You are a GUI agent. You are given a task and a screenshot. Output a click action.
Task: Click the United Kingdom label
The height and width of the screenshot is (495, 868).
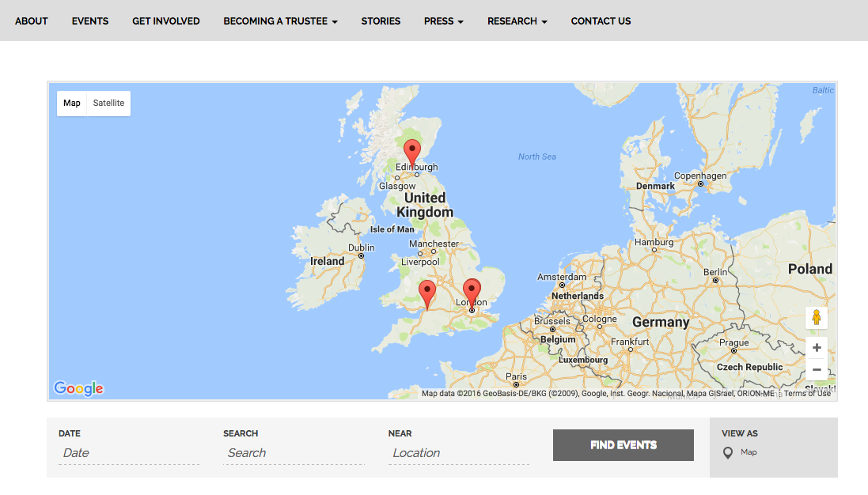(425, 205)
